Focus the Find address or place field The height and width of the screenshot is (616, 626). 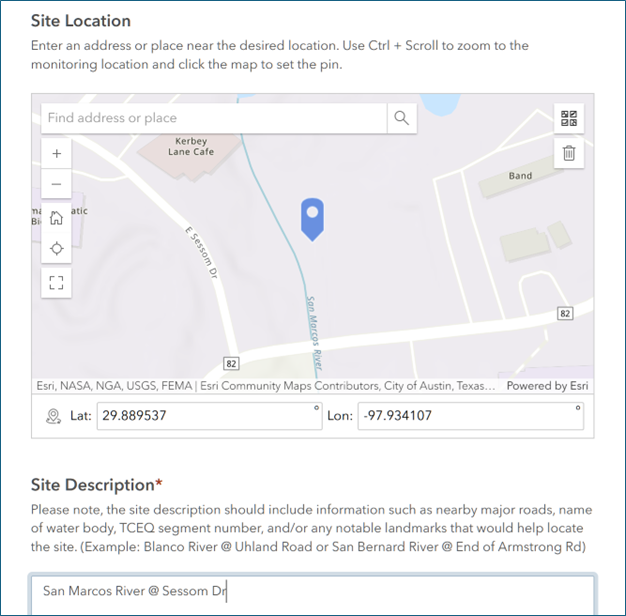214,118
